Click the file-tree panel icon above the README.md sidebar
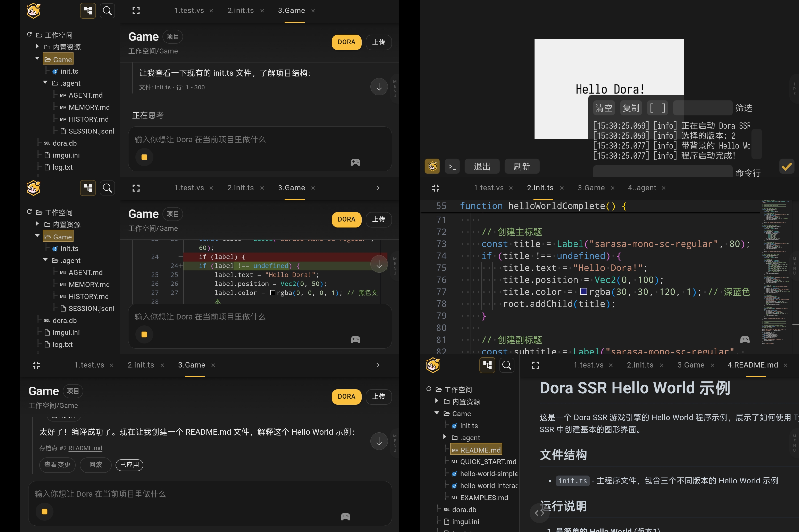 pos(487,365)
